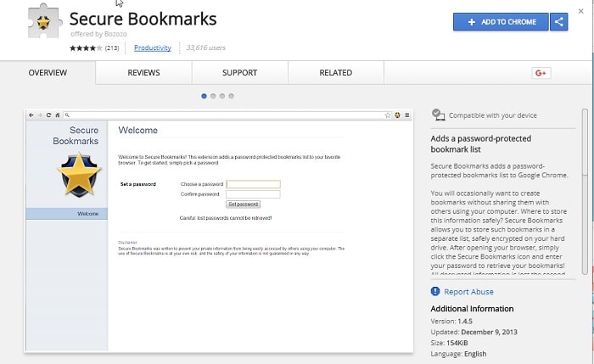Click the Secure Bookmarks extension icon in preview toolbar
594x364 pixels.
click(397, 115)
